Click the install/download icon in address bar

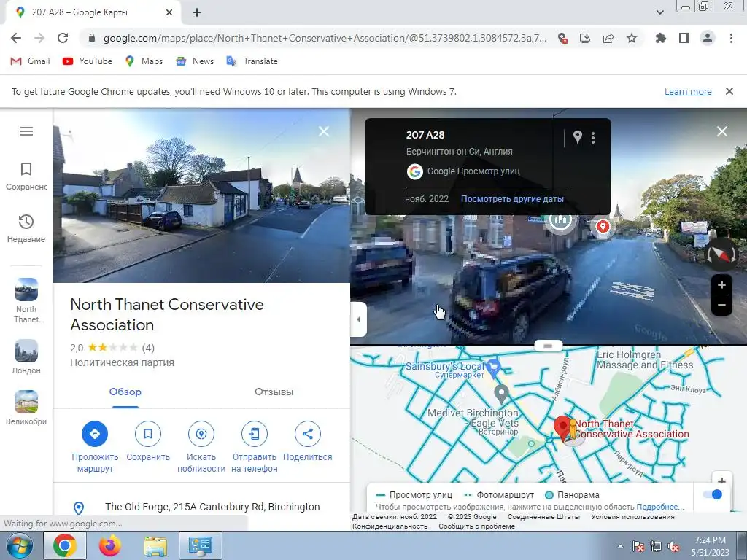tap(585, 38)
